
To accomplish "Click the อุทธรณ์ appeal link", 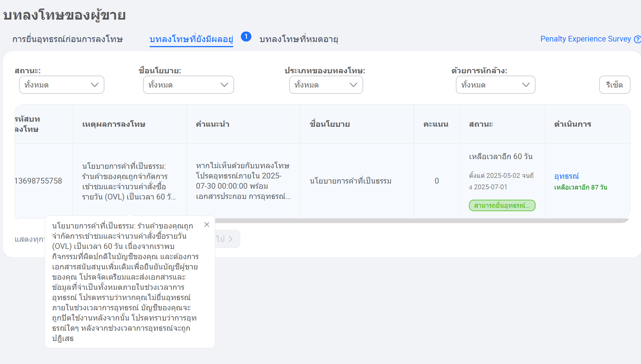I will pyautogui.click(x=566, y=176).
